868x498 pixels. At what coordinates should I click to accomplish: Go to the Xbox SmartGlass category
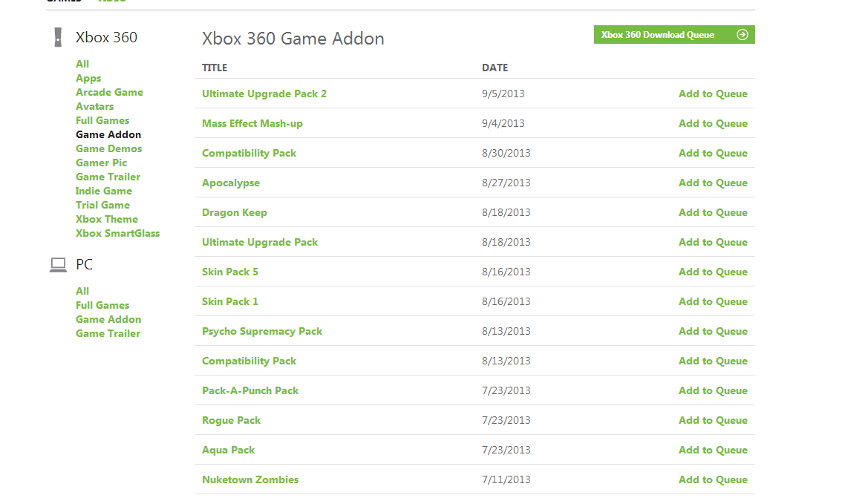pos(117,233)
